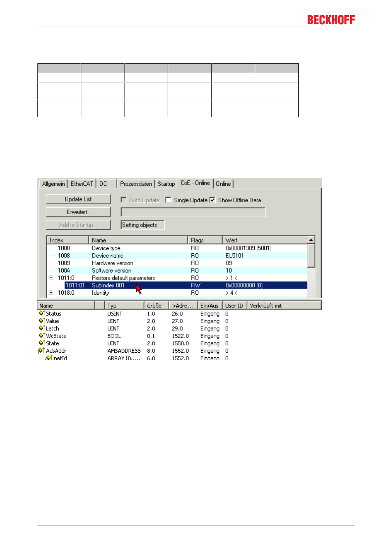The width and height of the screenshot is (392, 555).
Task: Click the Verknüpft mit column header
Action: pyautogui.click(x=284, y=305)
